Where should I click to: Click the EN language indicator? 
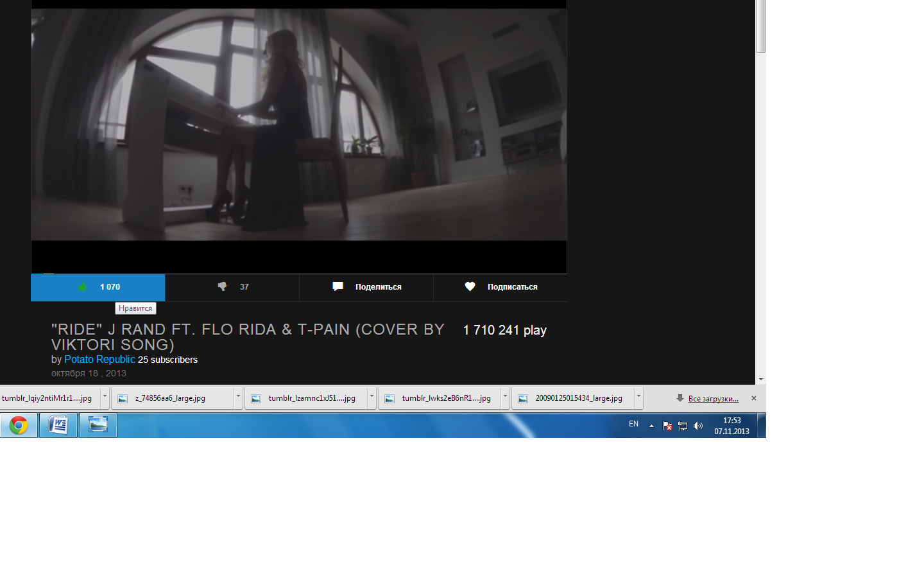point(633,424)
